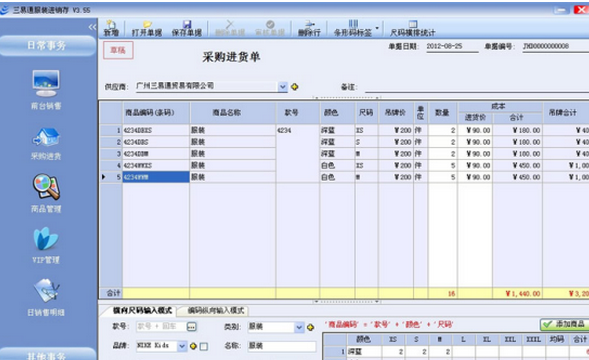The image size is (589, 360).
Task: Click the 进货价 column header
Action: (x=475, y=118)
